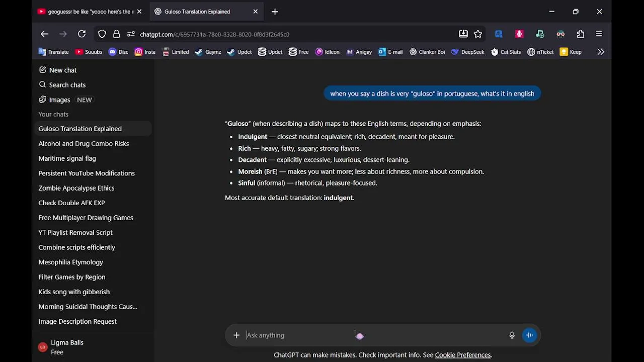Screen dimensions: 644x362
Task: Open Zombie Apocalypse Ethics chat
Action: 76,188
